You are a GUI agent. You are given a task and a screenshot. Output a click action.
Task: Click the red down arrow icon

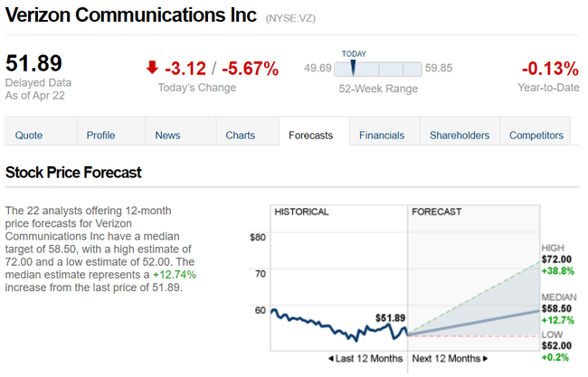[152, 67]
